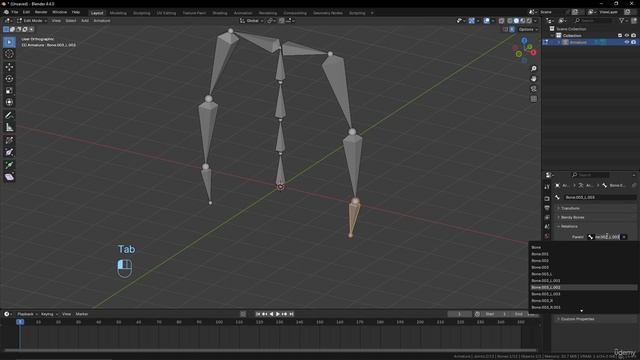Select the Transform tool
This screenshot has width=640, height=360.
click(x=9, y=102)
